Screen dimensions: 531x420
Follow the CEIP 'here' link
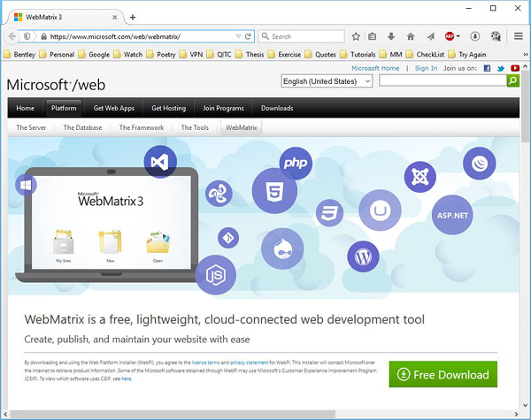127,378
